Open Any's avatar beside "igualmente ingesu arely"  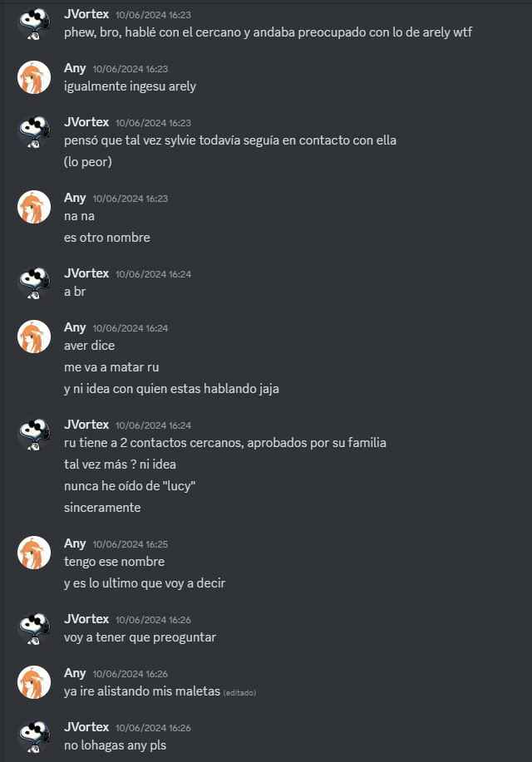(x=34, y=77)
